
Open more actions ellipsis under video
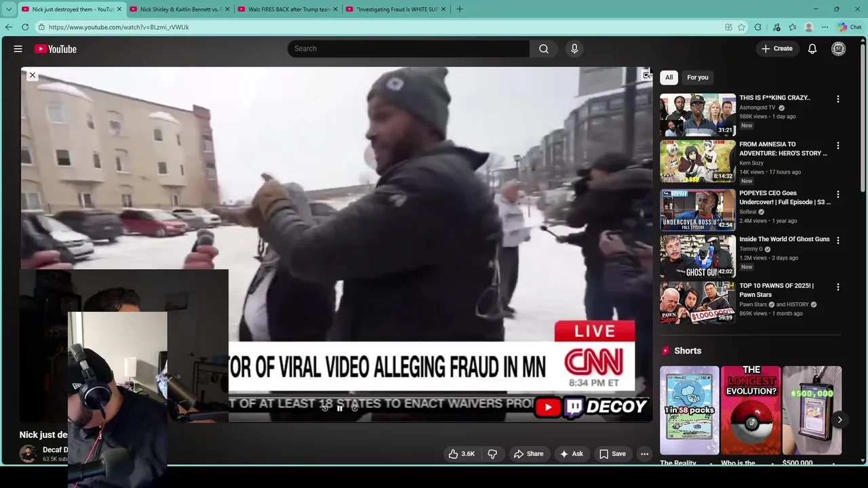645,454
